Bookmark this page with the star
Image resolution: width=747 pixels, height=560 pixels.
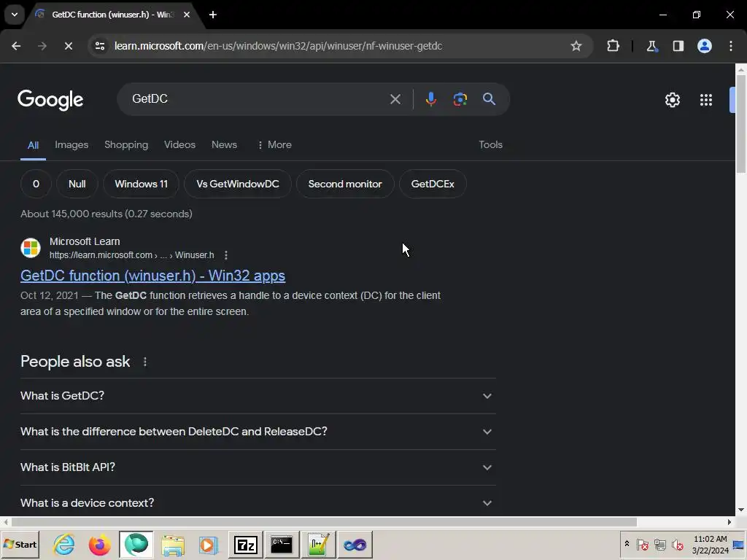click(x=576, y=46)
